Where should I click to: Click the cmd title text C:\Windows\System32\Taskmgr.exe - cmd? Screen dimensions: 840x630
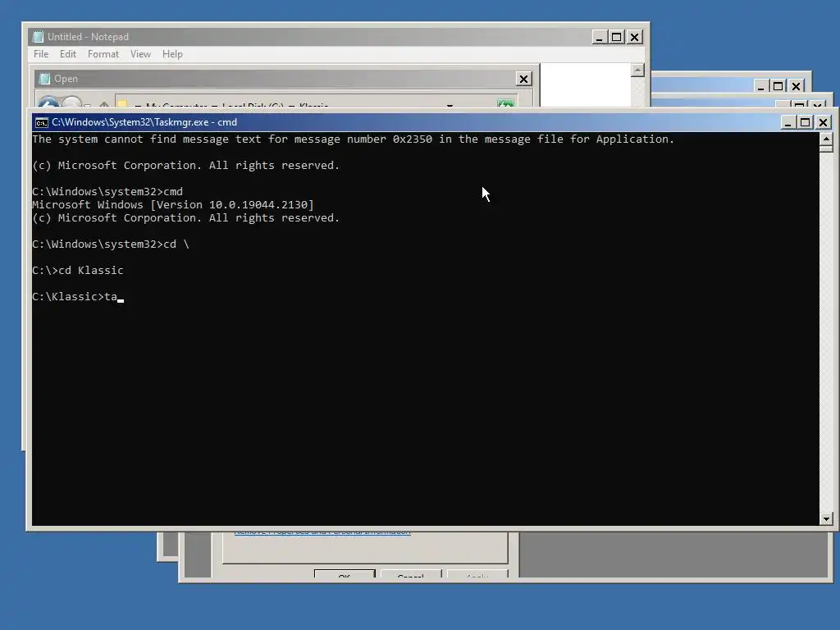point(144,122)
